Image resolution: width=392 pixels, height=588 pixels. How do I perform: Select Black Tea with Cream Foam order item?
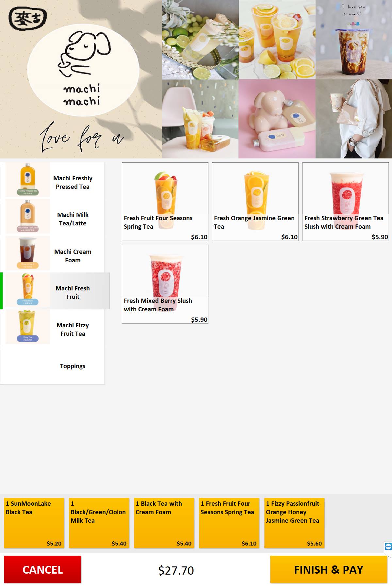[x=164, y=523]
